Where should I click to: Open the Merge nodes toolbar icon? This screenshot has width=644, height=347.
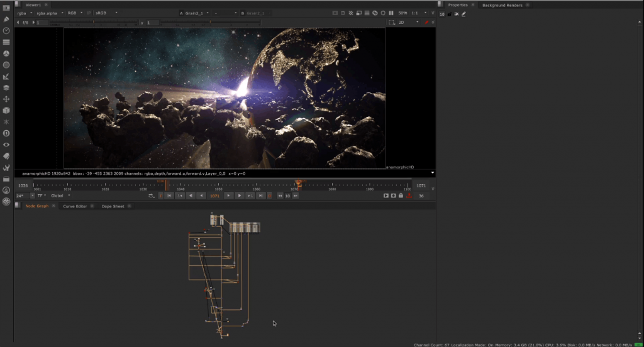pyautogui.click(x=6, y=87)
